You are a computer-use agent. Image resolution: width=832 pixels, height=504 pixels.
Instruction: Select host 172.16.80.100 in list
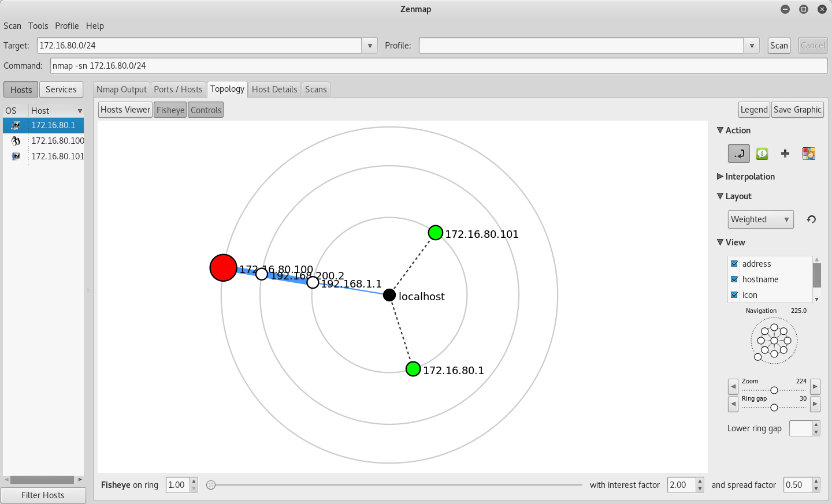click(x=57, y=141)
